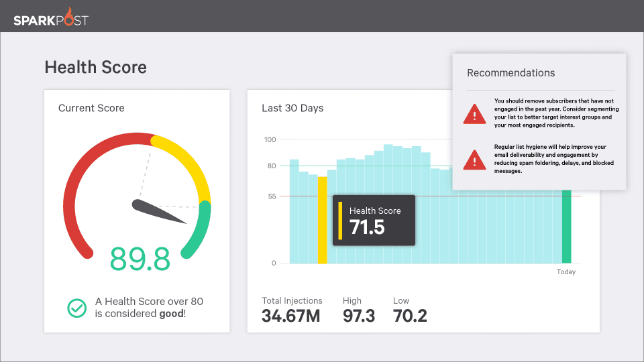This screenshot has width=644, height=362.
Task: Click the Total Injections 34.67M value
Action: click(290, 316)
